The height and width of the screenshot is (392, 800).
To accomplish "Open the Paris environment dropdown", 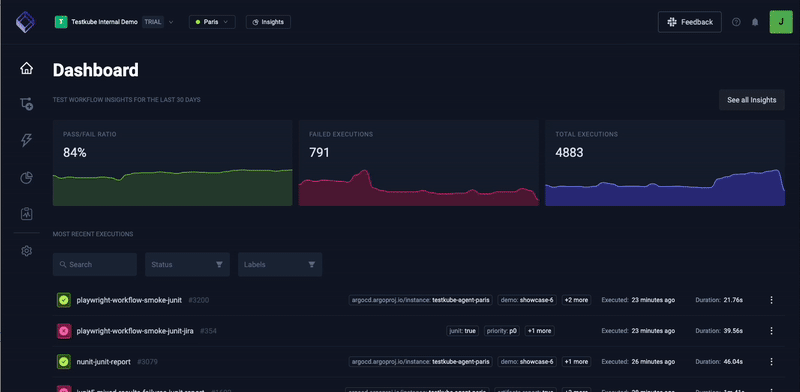I will click(212, 22).
